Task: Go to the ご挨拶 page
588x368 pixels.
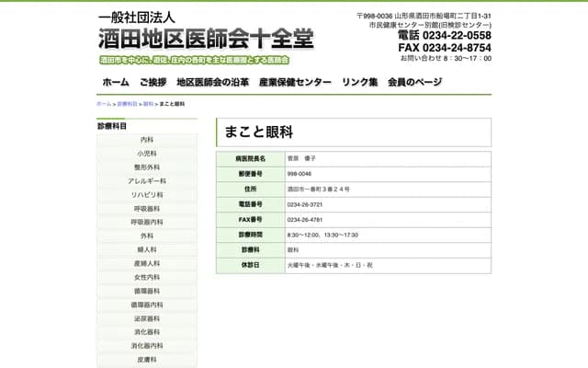Action: coord(153,82)
